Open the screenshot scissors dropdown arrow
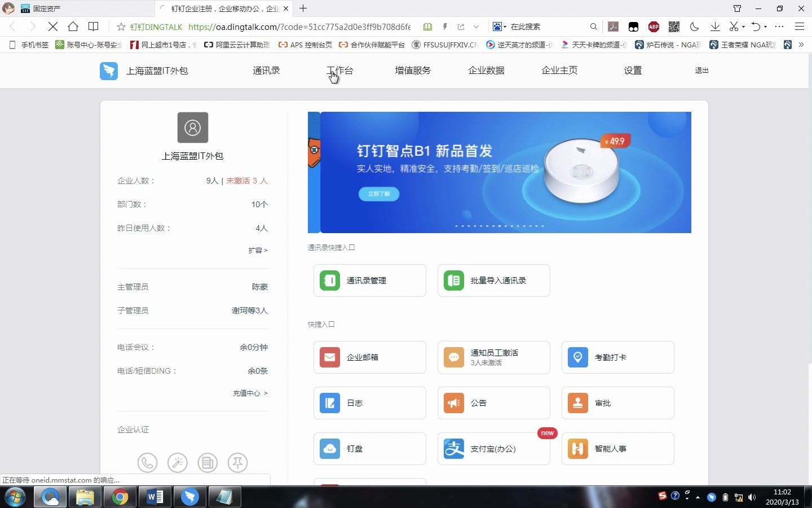The width and height of the screenshot is (812, 508). 743,27
